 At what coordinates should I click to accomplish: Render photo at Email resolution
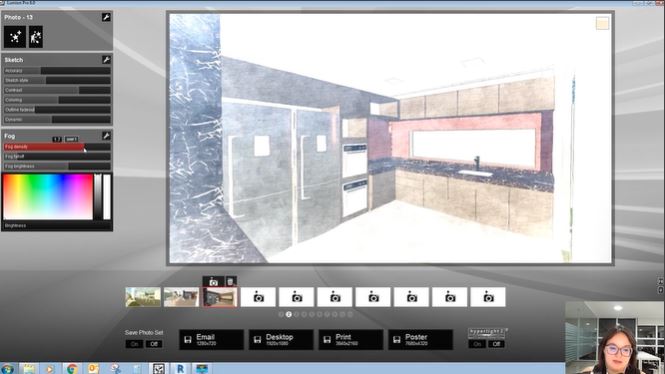click(x=211, y=340)
